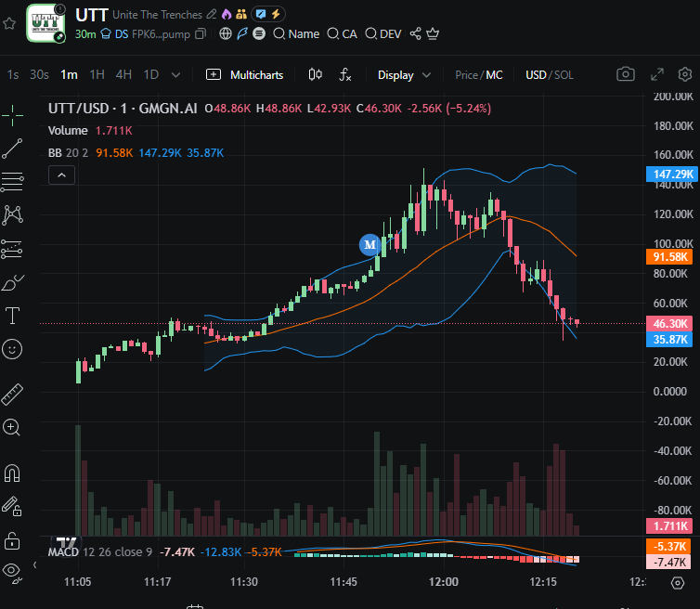Select the Text annotation tool
Screen dimensions: 700x609
(12, 316)
